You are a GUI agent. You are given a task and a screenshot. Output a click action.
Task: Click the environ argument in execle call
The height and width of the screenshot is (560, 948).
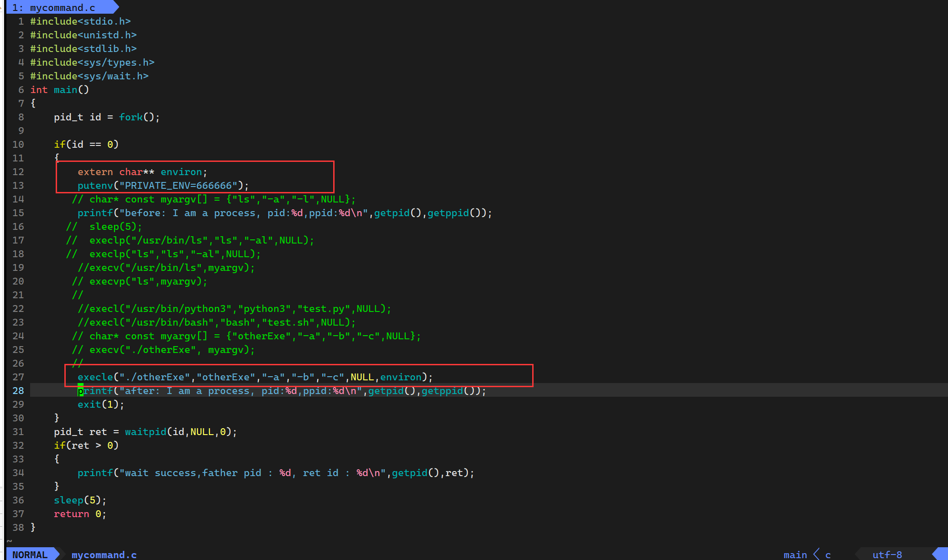pos(401,377)
